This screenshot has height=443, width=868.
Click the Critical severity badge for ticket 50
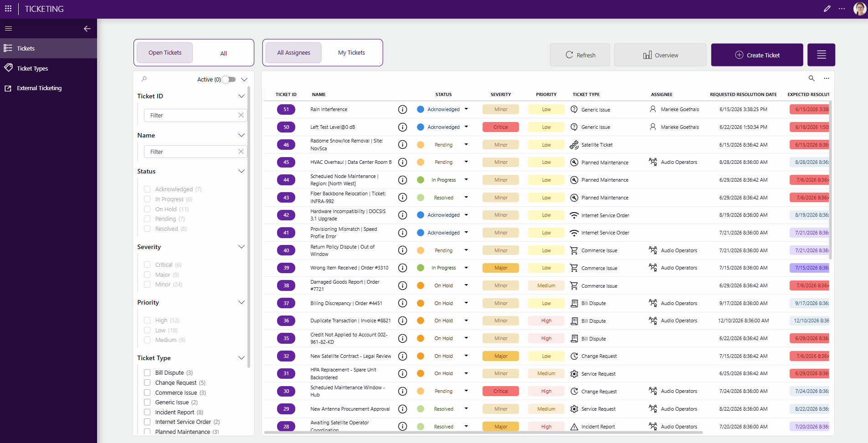point(501,127)
